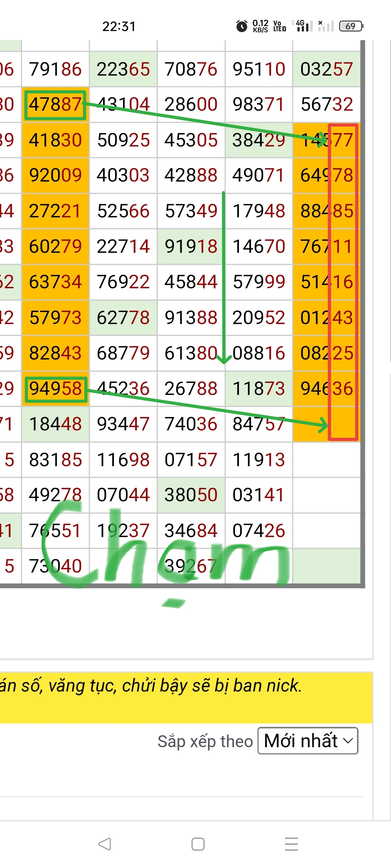Select cell 42888
Image resolution: width=391 pixels, height=868 pixels.
click(191, 175)
